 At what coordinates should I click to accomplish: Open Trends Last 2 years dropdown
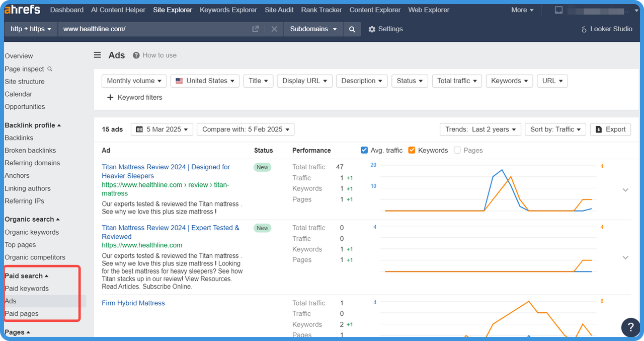(480, 129)
